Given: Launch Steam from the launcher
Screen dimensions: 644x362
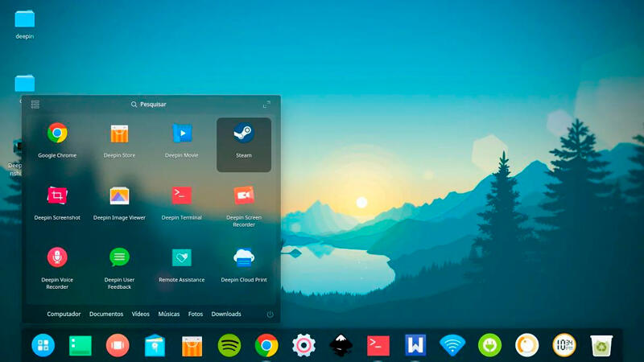Looking at the screenshot, I should 244,145.
